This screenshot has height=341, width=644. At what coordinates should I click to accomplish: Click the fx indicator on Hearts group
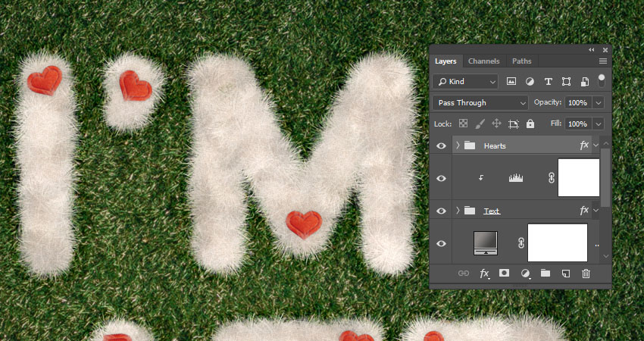[x=584, y=145]
